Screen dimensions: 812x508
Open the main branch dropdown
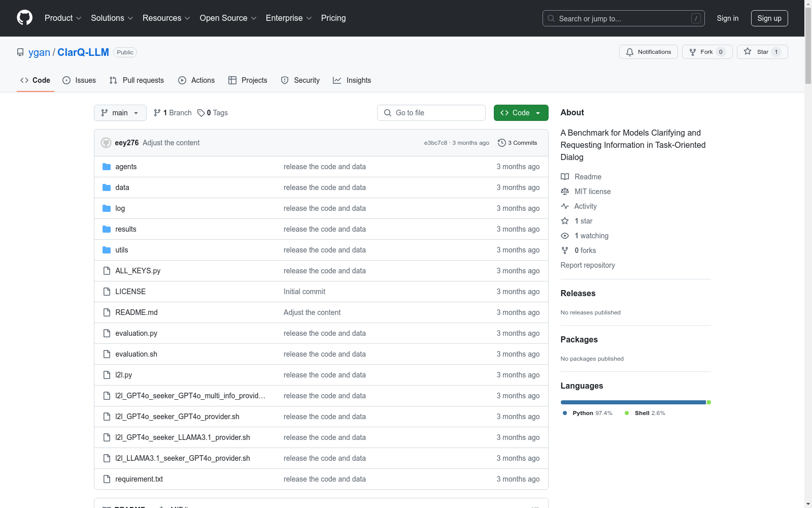tap(120, 113)
